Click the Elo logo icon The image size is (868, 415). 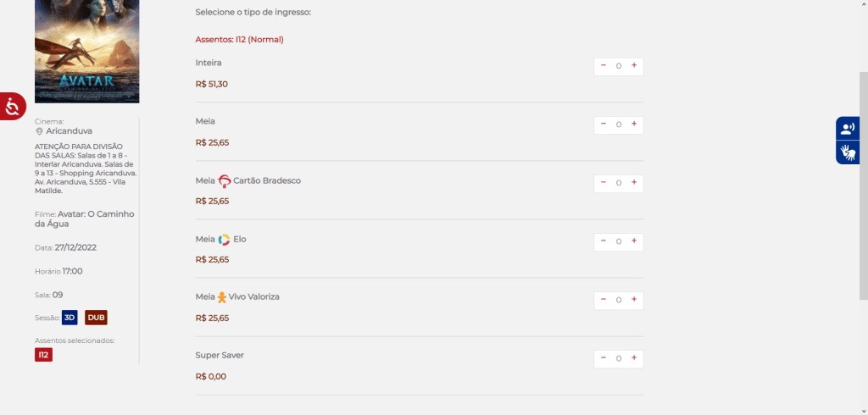(x=224, y=240)
